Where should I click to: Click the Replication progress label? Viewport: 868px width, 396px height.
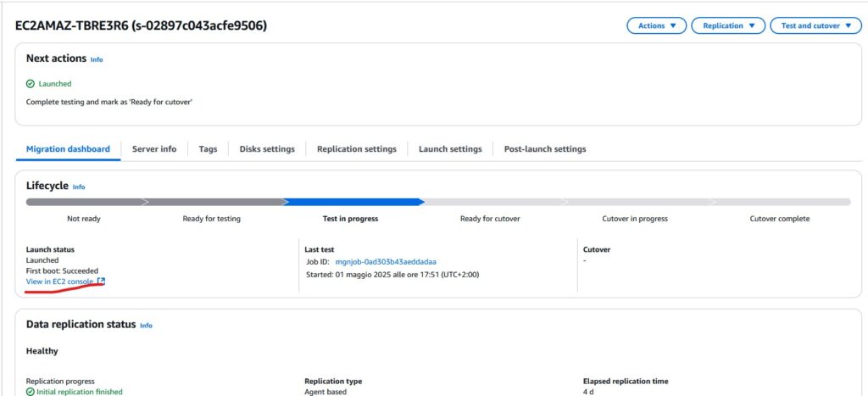point(60,381)
